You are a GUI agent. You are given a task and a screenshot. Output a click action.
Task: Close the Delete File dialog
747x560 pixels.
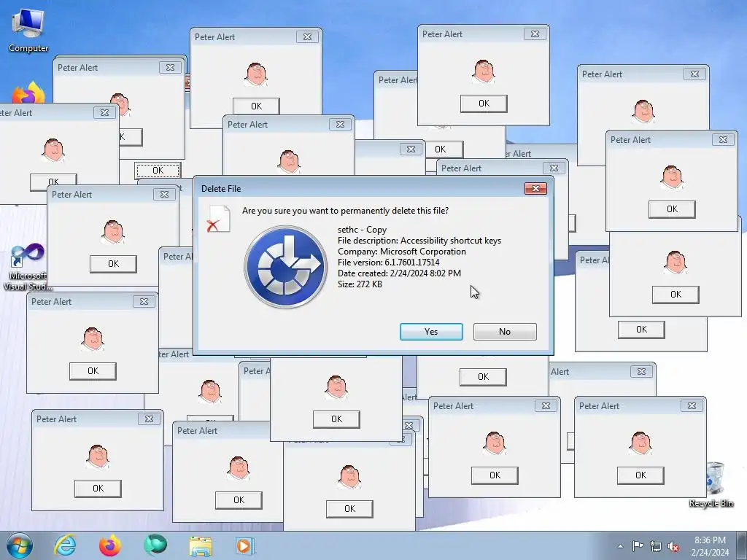(535, 189)
